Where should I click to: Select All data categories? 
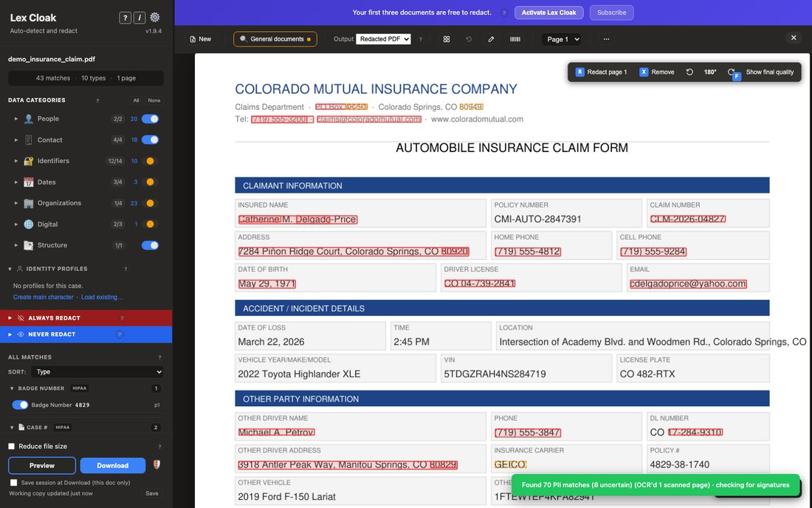[137, 100]
